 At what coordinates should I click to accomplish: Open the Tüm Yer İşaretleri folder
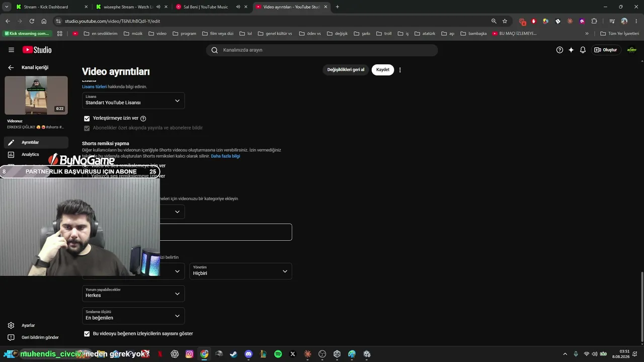click(x=619, y=34)
